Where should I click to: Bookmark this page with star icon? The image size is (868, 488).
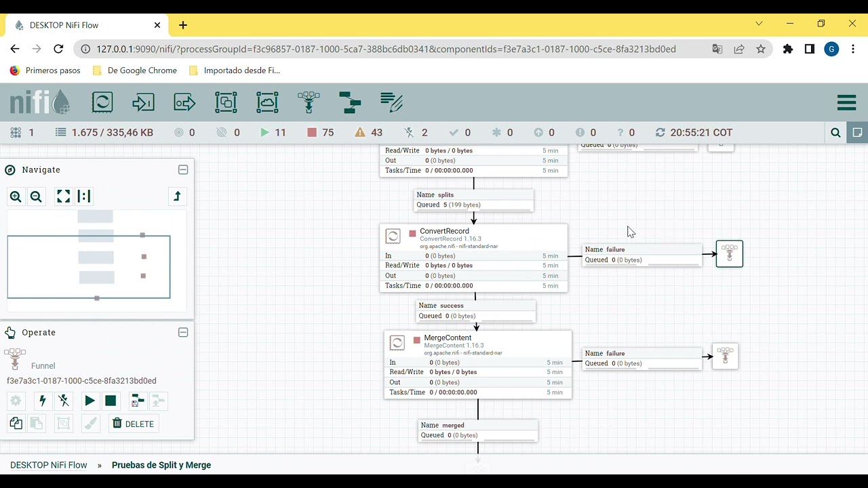[761, 49]
